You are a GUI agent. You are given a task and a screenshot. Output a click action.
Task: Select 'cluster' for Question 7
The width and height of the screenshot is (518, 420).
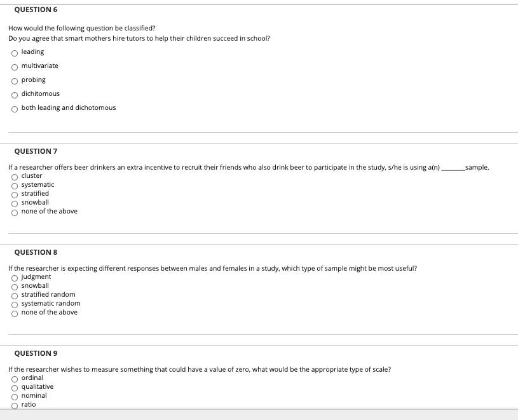coord(14,176)
